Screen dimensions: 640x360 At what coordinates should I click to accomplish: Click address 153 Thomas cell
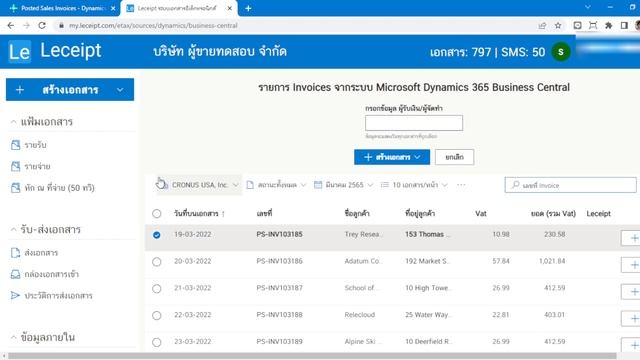coord(427,234)
